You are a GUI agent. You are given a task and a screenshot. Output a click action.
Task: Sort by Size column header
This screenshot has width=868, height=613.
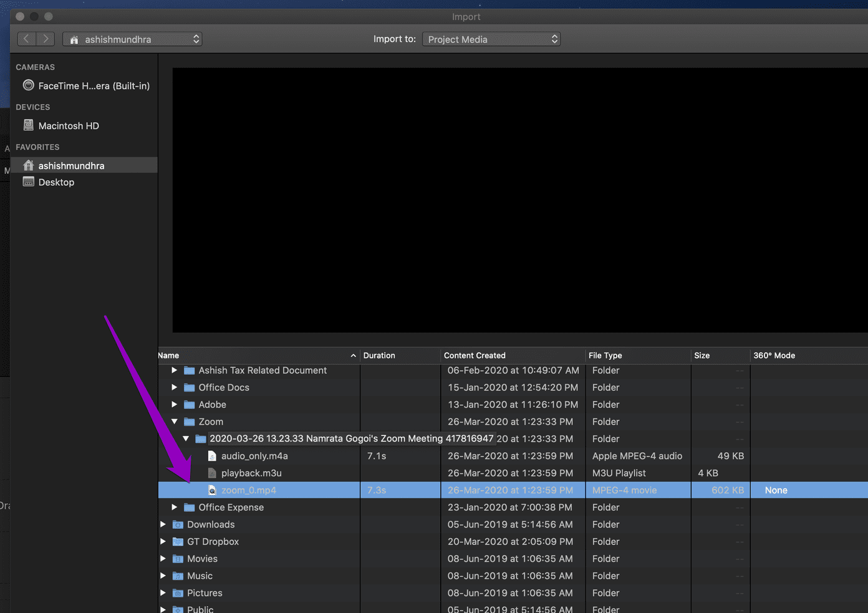[720, 355]
